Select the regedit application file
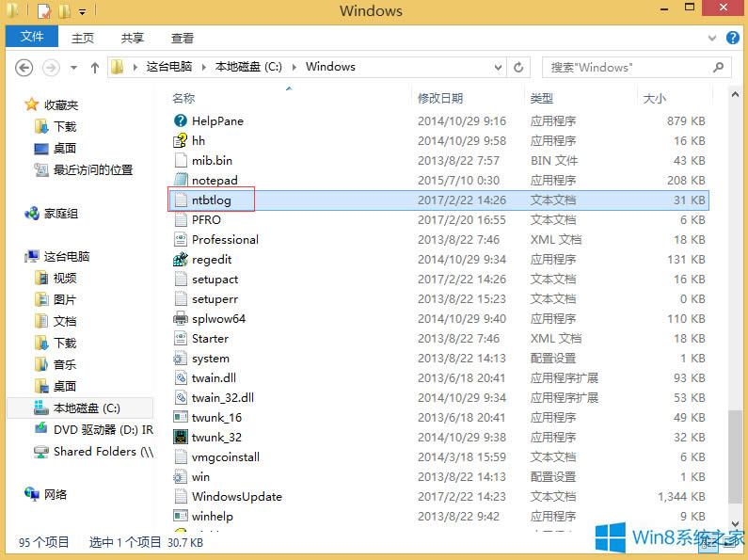The image size is (748, 560). (211, 259)
